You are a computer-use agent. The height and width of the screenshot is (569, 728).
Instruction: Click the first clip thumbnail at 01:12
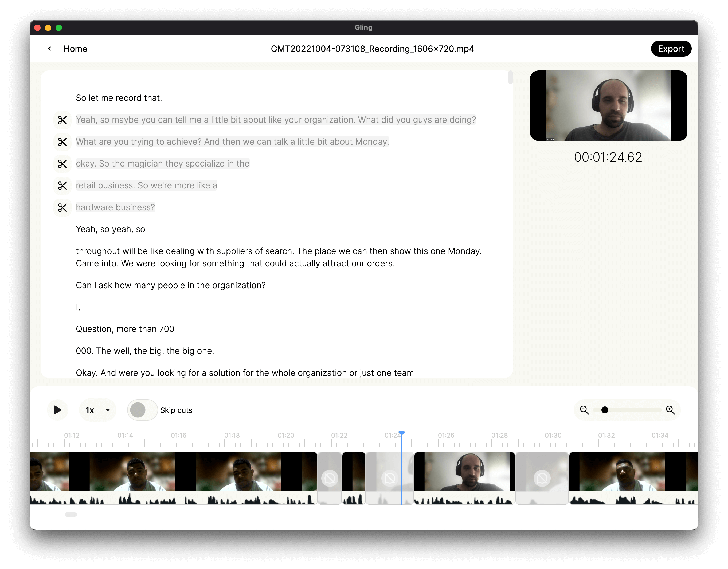point(49,471)
